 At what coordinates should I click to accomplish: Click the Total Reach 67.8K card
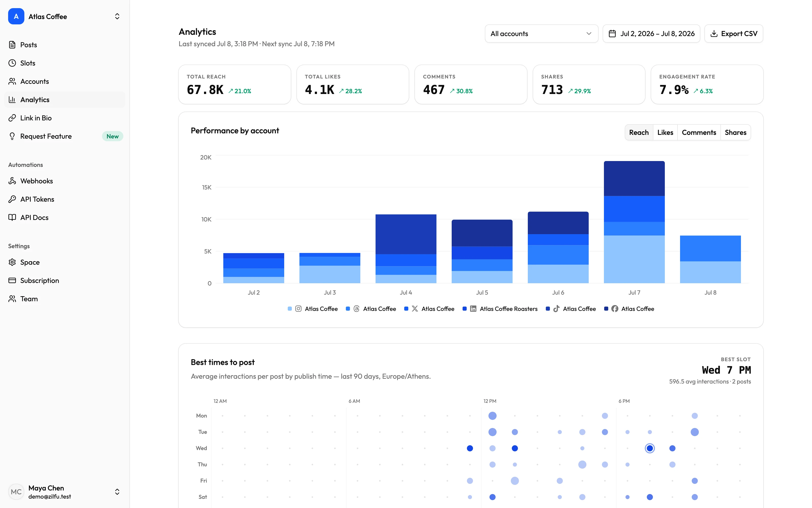coord(234,84)
